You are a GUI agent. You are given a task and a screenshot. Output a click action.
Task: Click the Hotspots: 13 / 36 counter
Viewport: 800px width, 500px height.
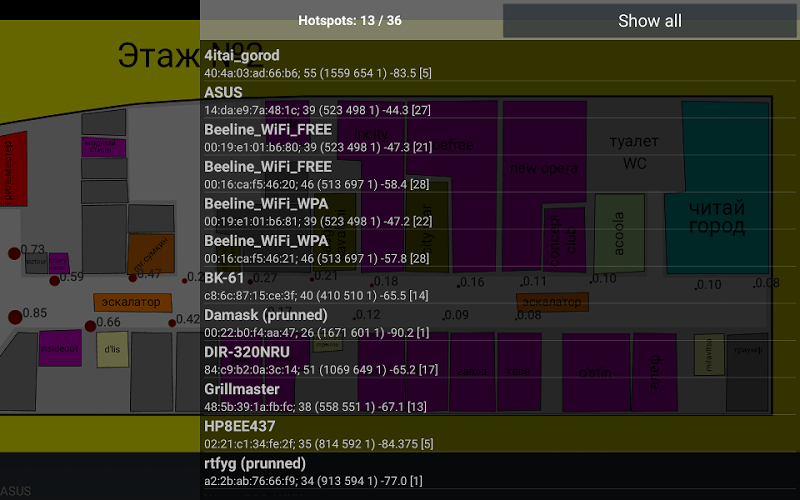[350, 20]
